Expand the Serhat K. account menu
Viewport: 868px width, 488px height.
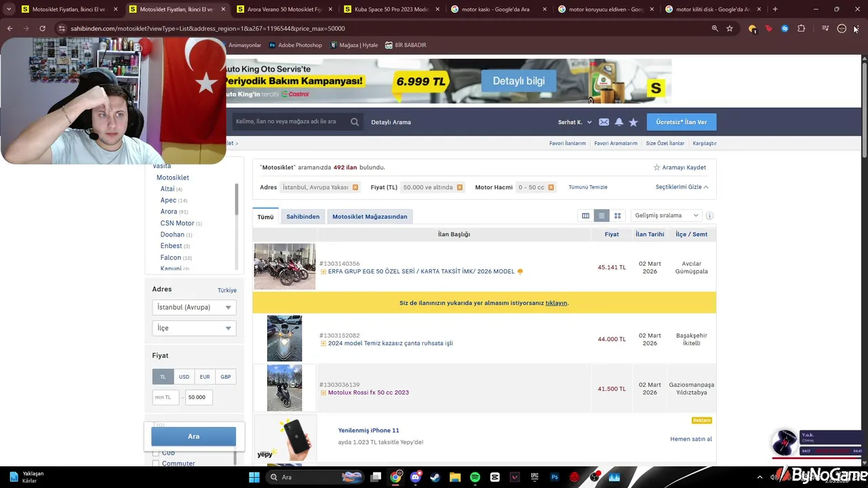[x=574, y=122]
